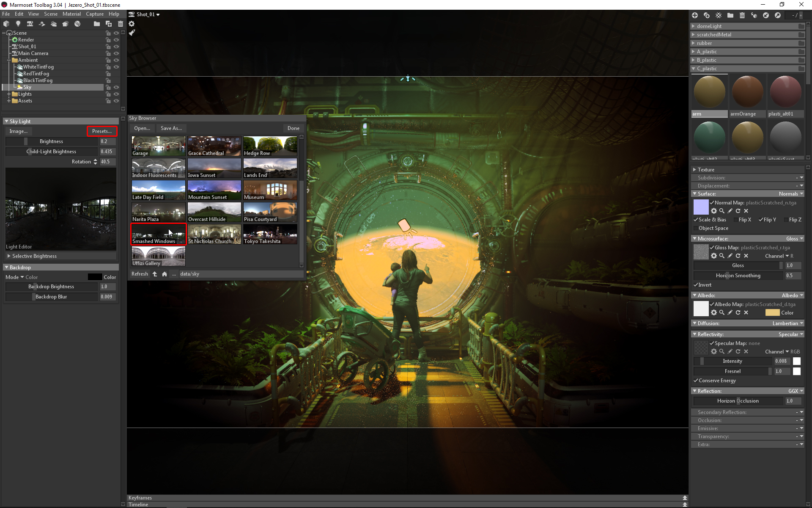Toggle Invert checkbox in microsurface
812x508 pixels.
[696, 284]
